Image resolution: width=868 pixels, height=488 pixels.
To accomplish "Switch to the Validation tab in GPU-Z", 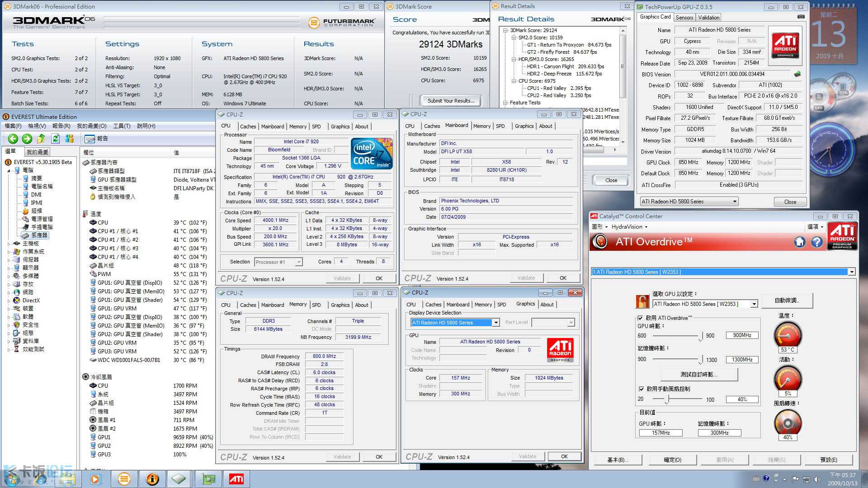I will [708, 18].
